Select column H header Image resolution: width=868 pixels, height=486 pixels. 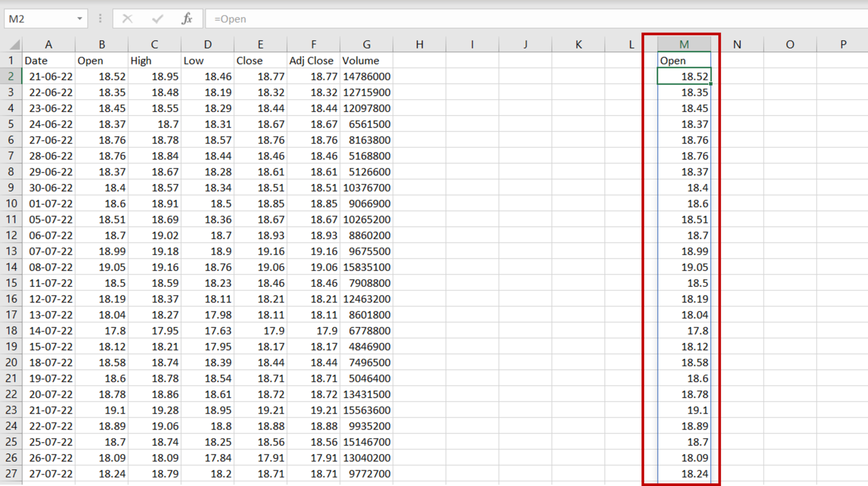pyautogui.click(x=419, y=44)
